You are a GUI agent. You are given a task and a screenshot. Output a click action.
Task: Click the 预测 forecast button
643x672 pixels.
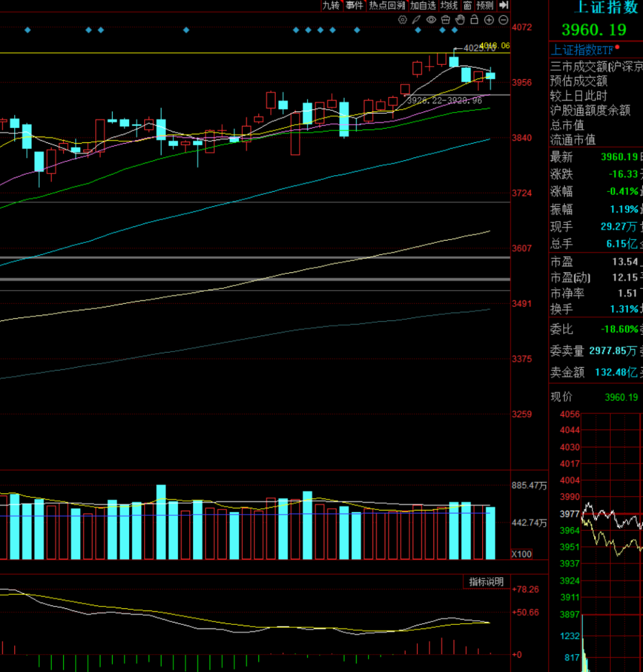[485, 5]
